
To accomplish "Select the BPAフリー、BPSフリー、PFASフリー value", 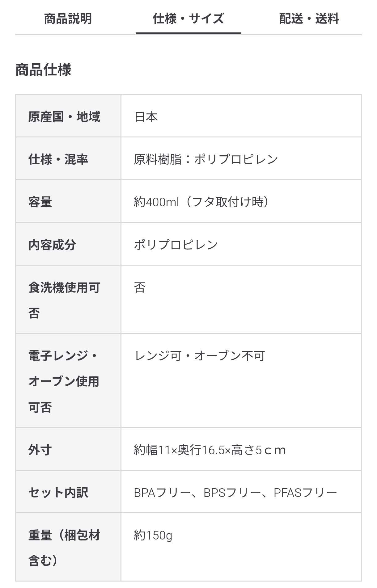I will [235, 493].
